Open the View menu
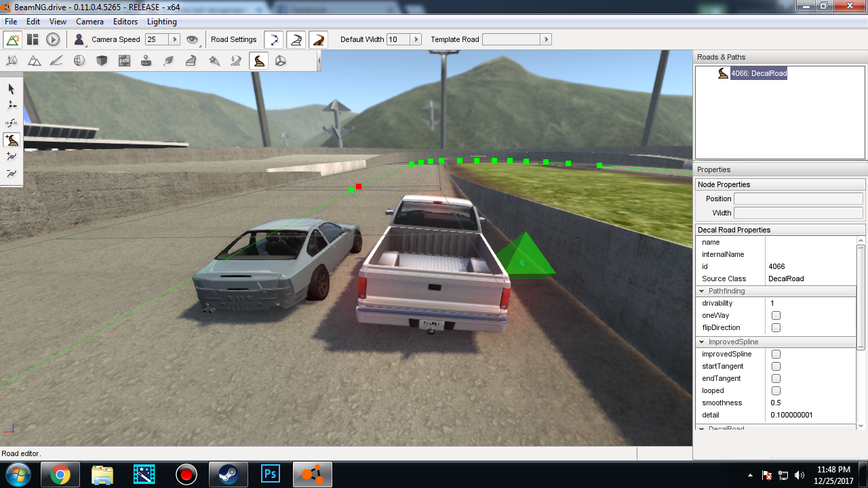 point(58,22)
